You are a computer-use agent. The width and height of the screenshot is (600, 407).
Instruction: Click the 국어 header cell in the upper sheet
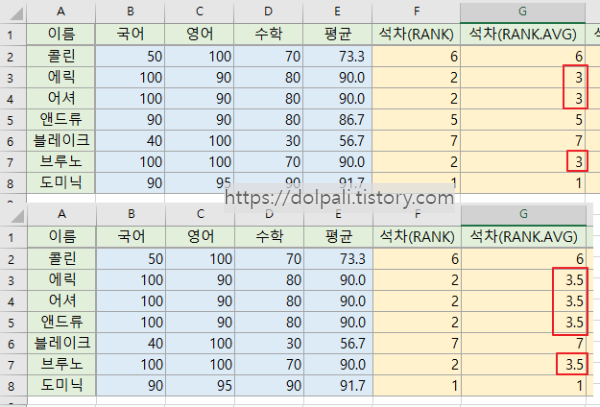pos(130,34)
